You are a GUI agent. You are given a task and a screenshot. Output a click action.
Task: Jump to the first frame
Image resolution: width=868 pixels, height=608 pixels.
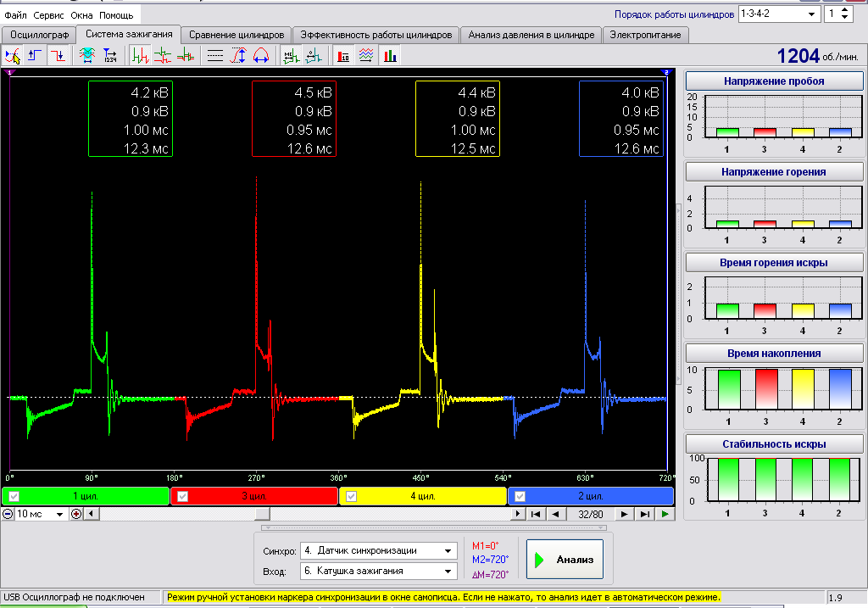pyautogui.click(x=536, y=514)
